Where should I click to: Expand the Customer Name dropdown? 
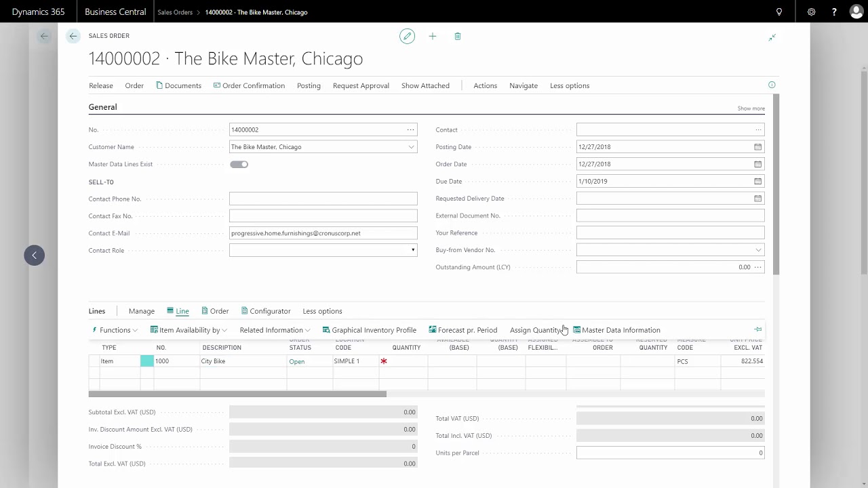tap(411, 147)
